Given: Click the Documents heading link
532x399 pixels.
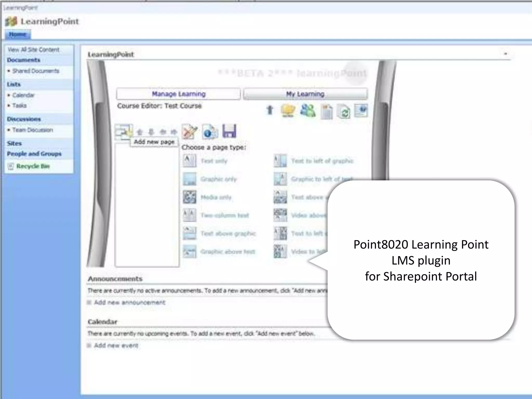Looking at the screenshot, I should point(24,60).
